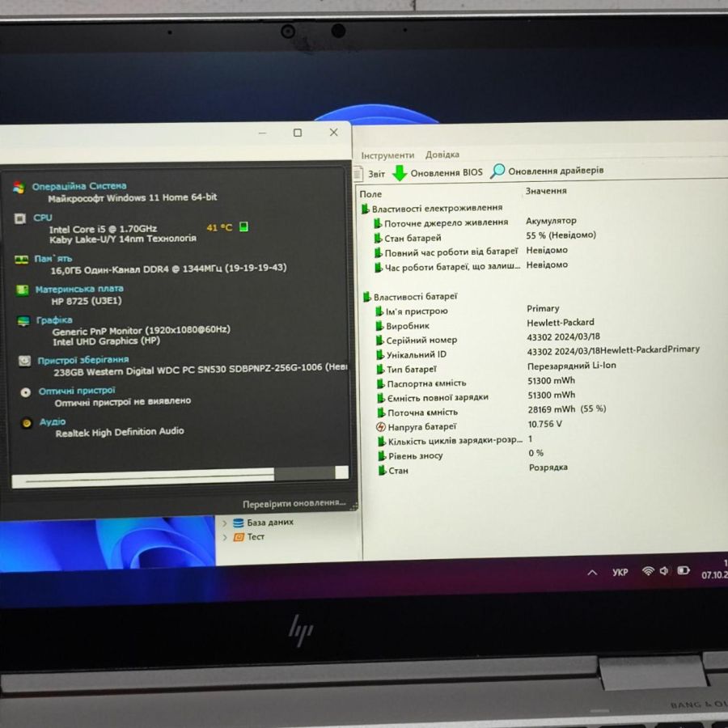Select the Ім'я пристрою row

468,310
